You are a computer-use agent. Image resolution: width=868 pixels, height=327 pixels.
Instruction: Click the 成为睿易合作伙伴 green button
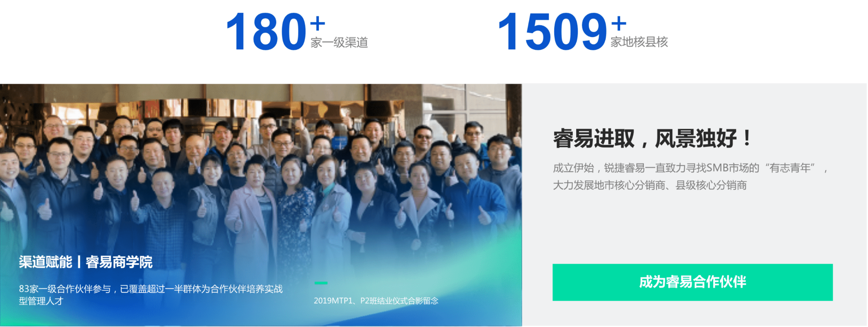point(692,282)
